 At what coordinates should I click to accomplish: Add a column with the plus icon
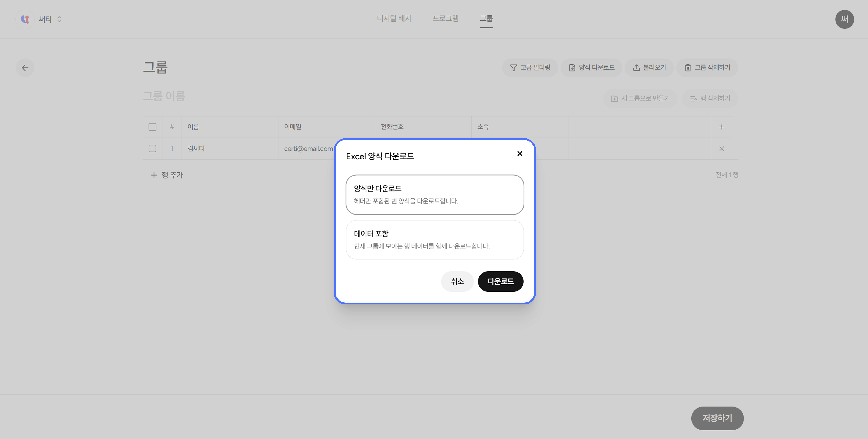click(x=721, y=127)
